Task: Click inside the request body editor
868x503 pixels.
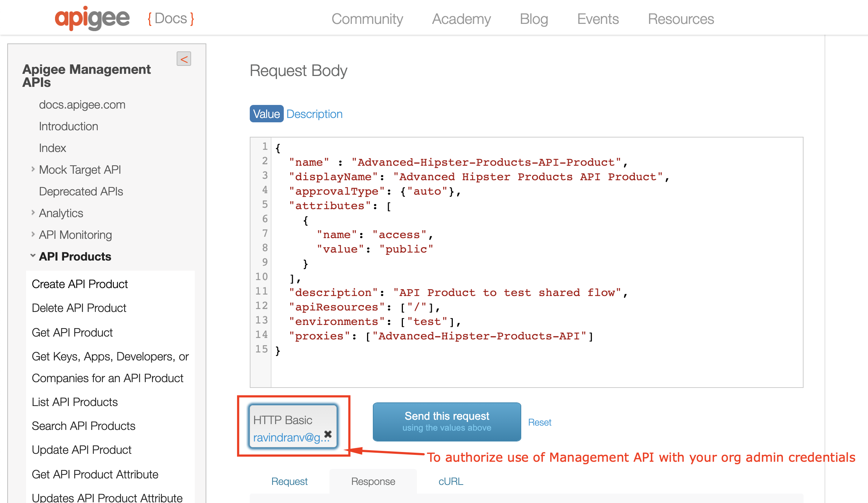Action: click(526, 262)
